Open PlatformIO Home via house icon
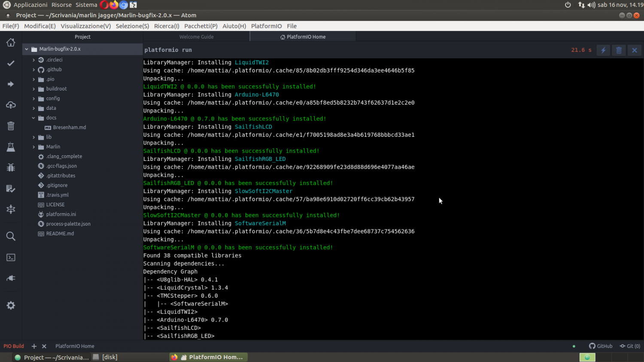644x362 pixels. point(11,42)
